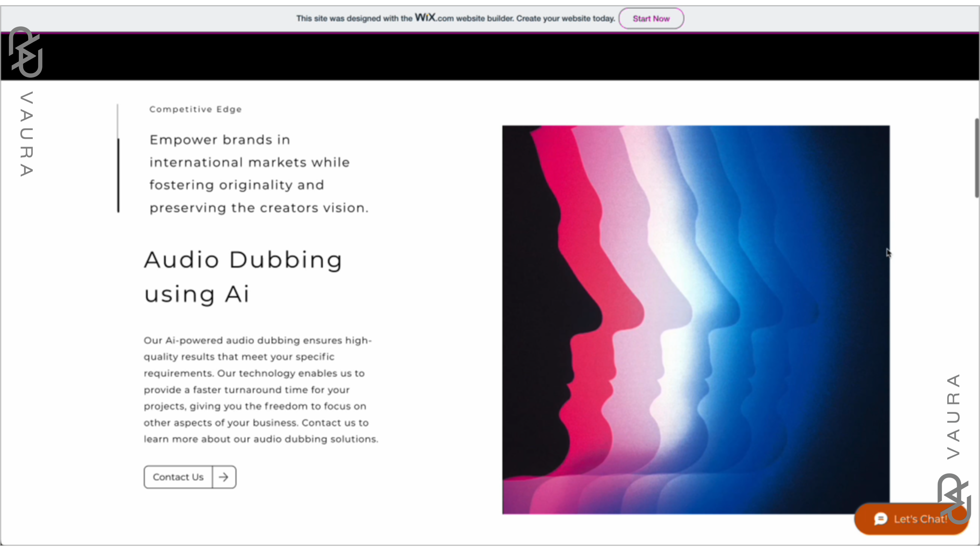Click the 'Competitive Edge' label
This screenshot has width=980, height=551.
tap(195, 109)
